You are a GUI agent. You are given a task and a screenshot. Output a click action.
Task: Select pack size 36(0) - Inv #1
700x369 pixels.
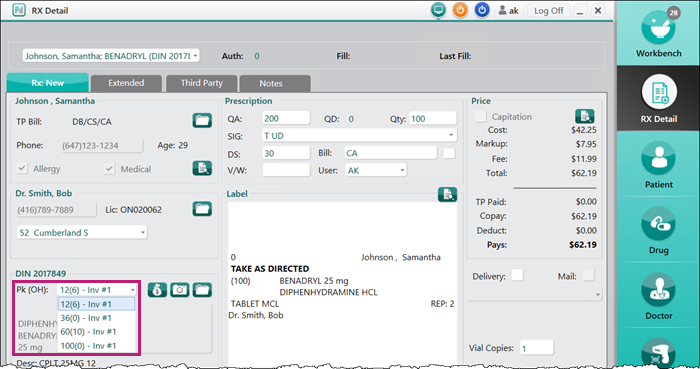(96, 318)
